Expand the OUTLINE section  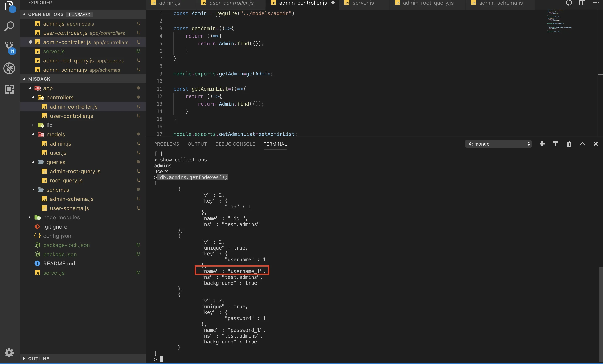pyautogui.click(x=38, y=358)
